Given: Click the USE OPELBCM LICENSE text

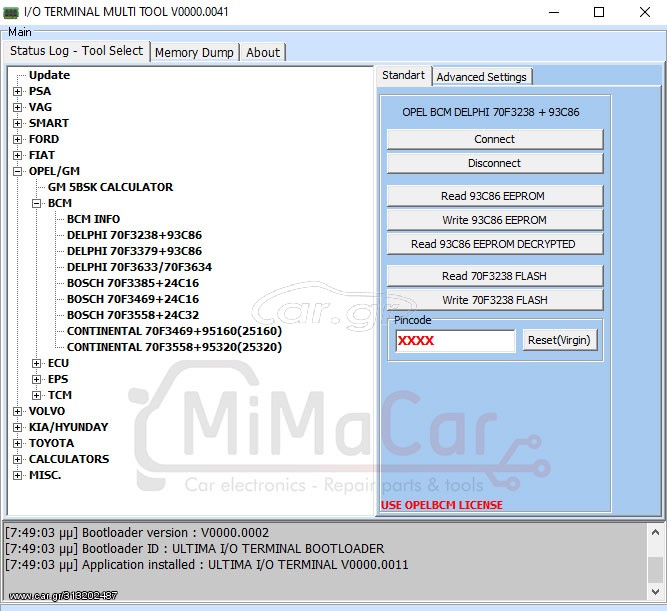Looking at the screenshot, I should click(442, 505).
